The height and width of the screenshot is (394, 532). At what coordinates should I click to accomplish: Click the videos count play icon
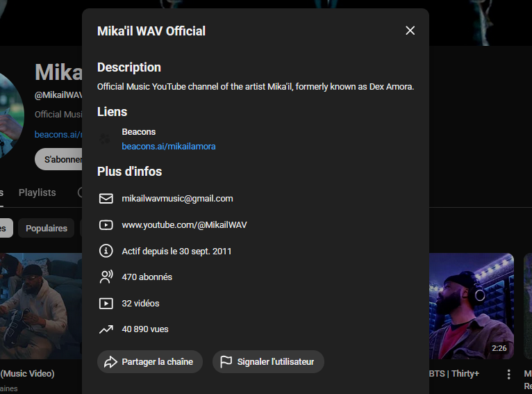coord(106,304)
